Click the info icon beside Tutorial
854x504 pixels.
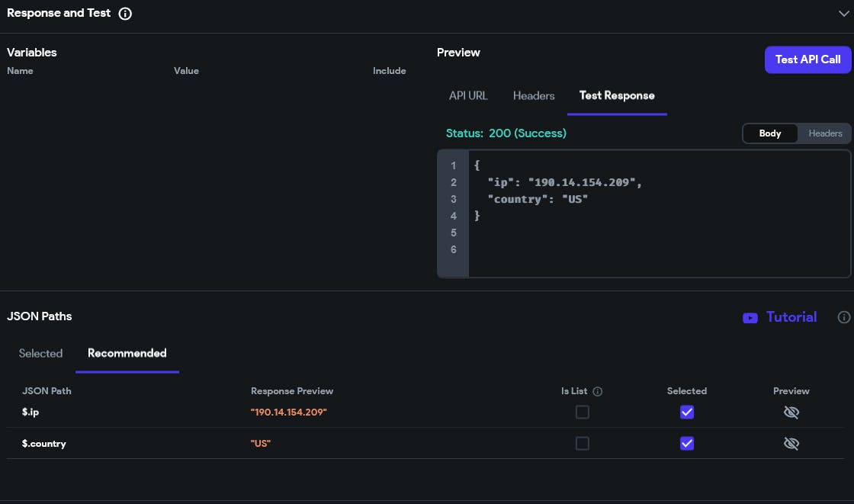point(844,317)
